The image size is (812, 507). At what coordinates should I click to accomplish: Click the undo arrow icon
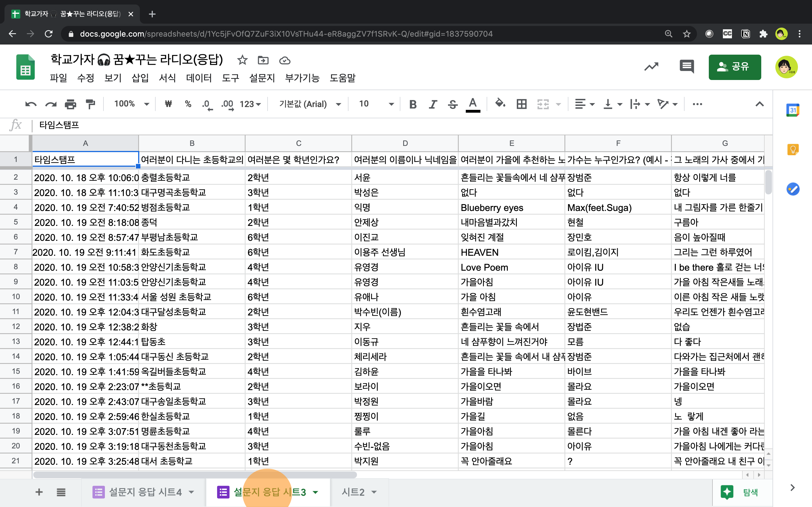pyautogui.click(x=30, y=104)
